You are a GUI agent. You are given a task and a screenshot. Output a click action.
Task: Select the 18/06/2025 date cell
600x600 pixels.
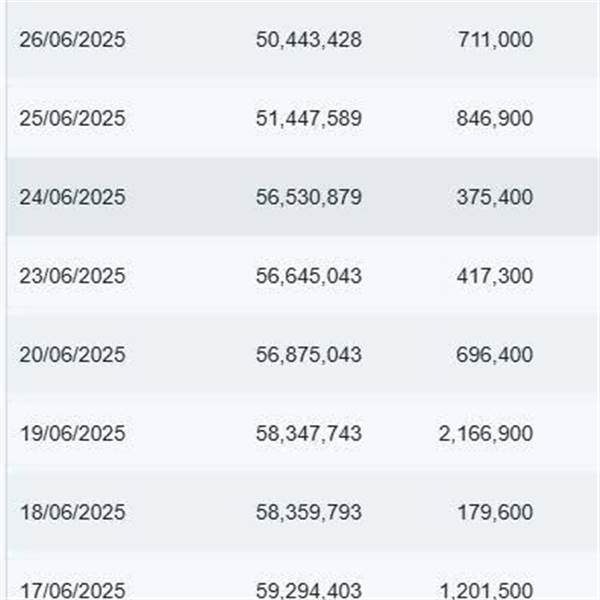pos(72,512)
